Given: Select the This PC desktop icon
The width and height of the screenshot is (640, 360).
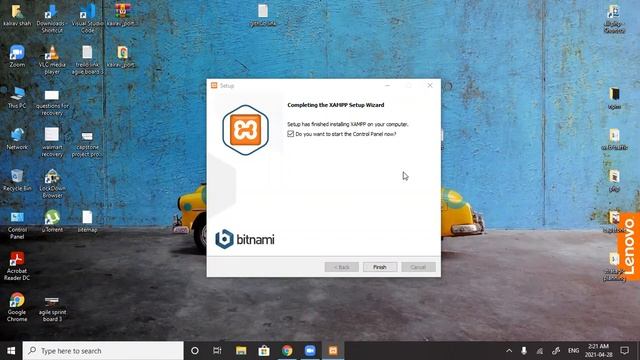Looking at the screenshot, I should (x=17, y=97).
